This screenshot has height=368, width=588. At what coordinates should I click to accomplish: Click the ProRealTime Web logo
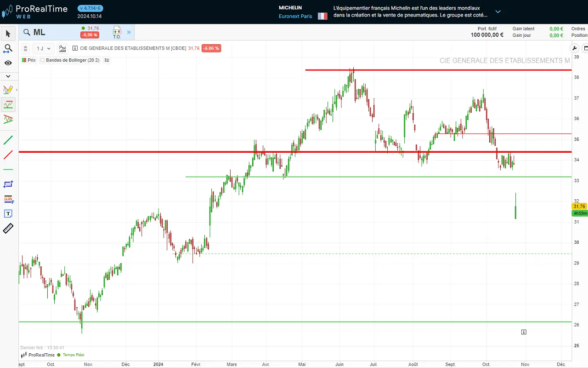(x=35, y=11)
